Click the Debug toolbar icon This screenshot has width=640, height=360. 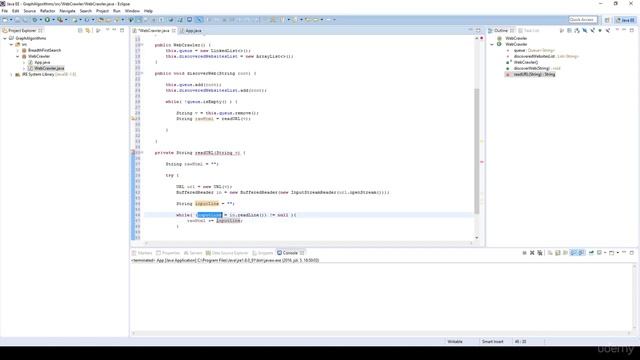[35, 20]
